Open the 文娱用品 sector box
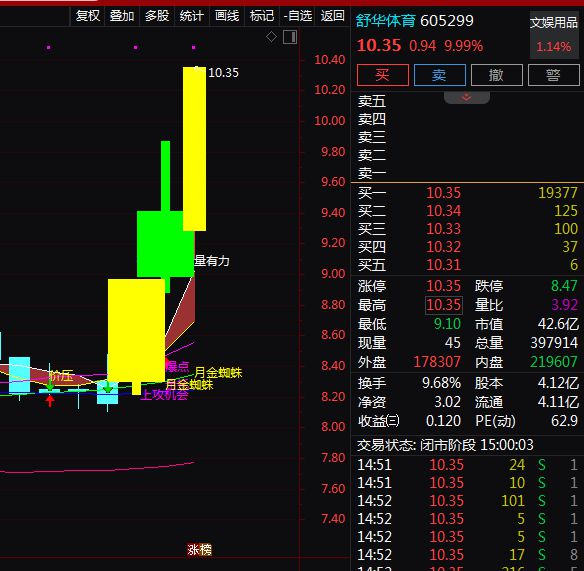This screenshot has height=571, width=584. (554, 35)
